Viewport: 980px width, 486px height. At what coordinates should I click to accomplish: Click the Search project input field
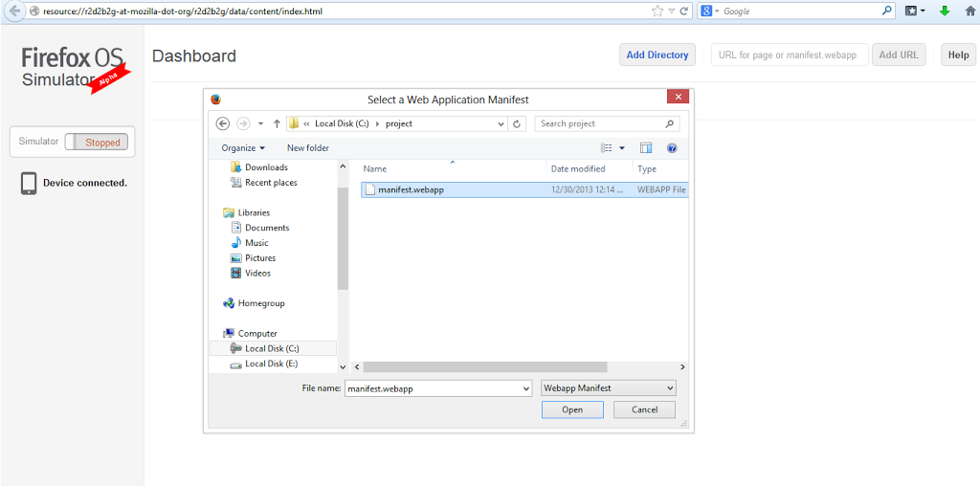[599, 123]
